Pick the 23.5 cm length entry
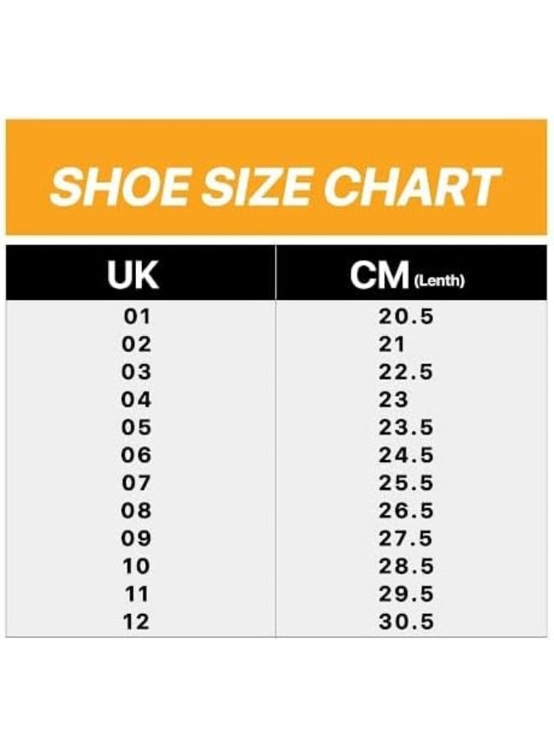554x756 pixels. pos(406,428)
